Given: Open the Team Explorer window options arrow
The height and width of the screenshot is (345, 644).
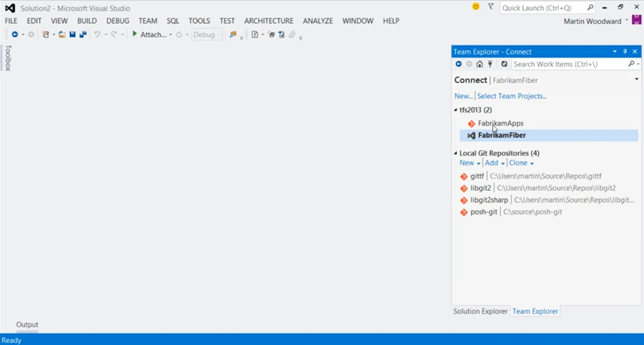Looking at the screenshot, I should click(x=615, y=52).
